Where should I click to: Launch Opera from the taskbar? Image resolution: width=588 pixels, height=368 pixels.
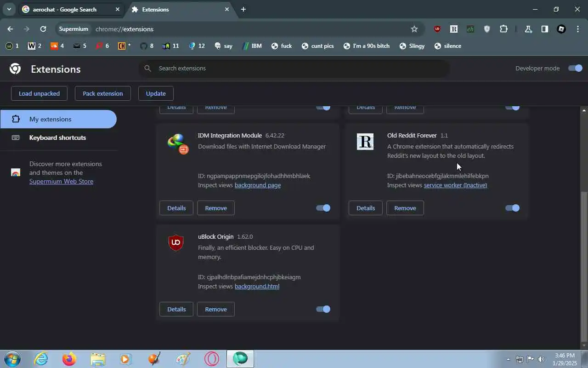click(x=211, y=359)
